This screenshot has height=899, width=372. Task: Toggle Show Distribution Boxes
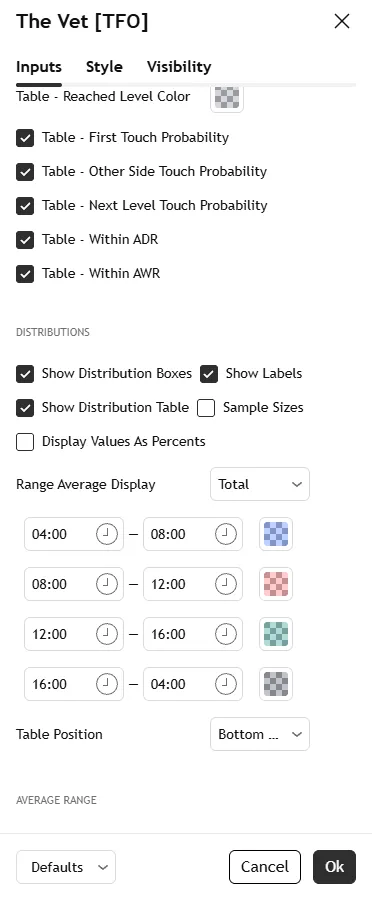click(x=25, y=374)
